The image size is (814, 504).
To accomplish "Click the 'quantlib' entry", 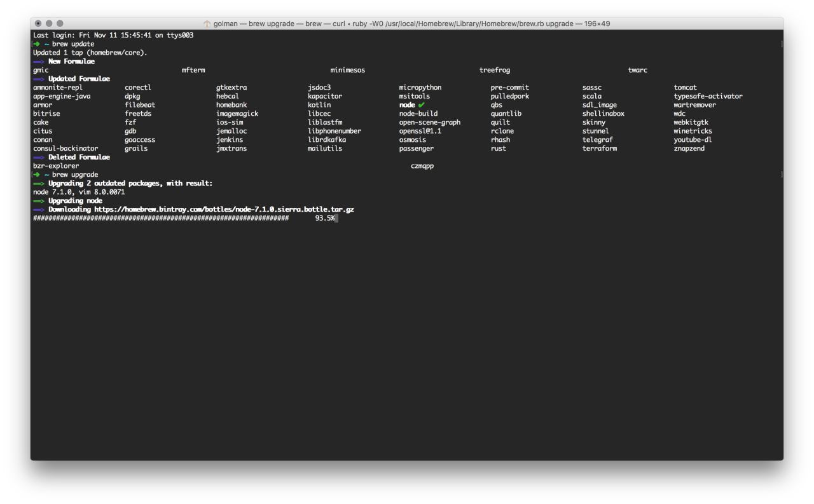I will pos(506,114).
